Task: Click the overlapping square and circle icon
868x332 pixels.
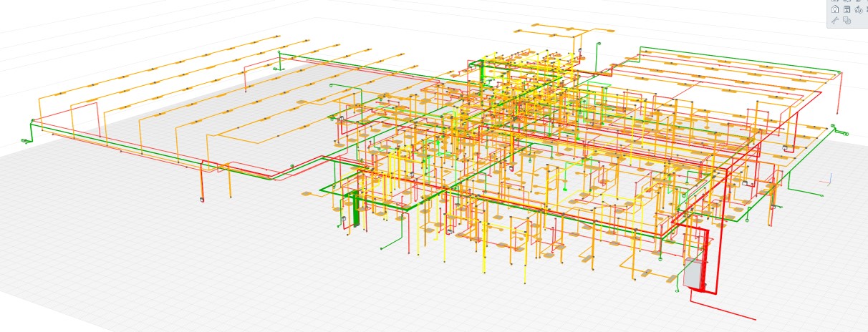Action: 847,21
